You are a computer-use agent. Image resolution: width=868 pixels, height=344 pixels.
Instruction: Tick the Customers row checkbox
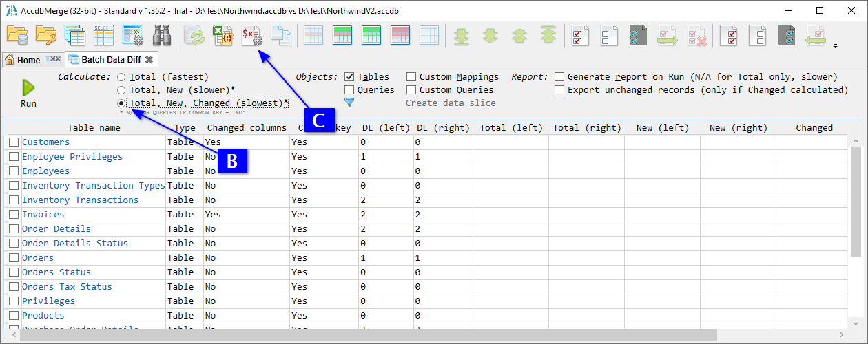[14, 142]
